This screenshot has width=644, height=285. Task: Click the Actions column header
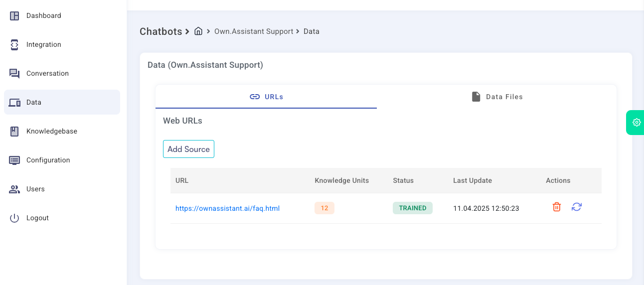point(558,180)
